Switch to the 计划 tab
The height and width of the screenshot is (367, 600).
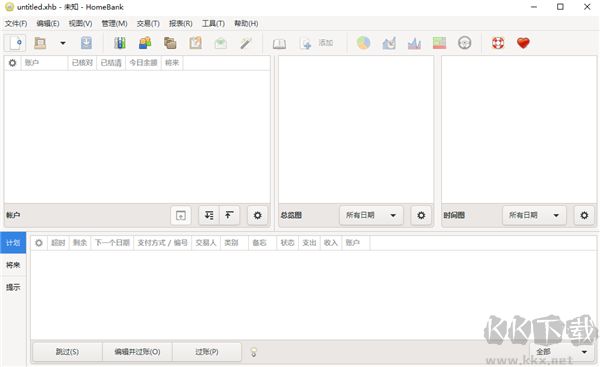tap(13, 243)
